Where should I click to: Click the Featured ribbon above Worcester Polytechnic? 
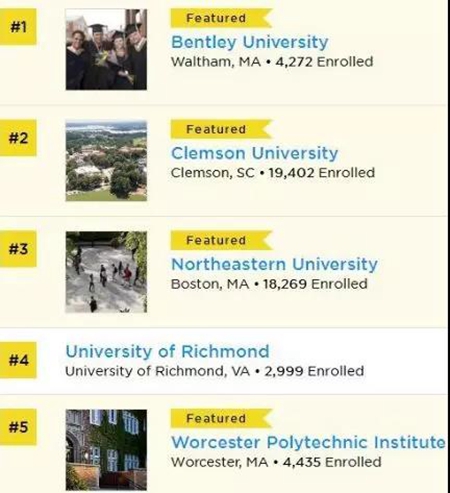(x=221, y=418)
